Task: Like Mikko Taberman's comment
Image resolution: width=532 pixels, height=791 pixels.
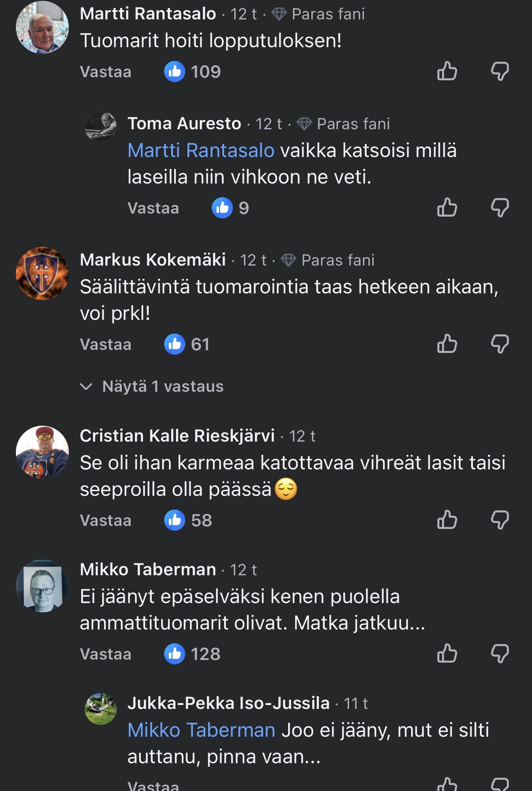Action: [447, 653]
